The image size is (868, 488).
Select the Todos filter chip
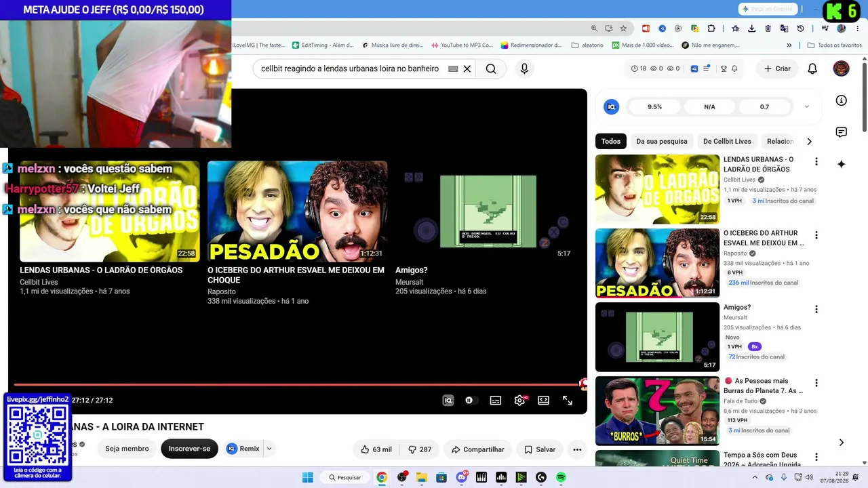point(611,142)
